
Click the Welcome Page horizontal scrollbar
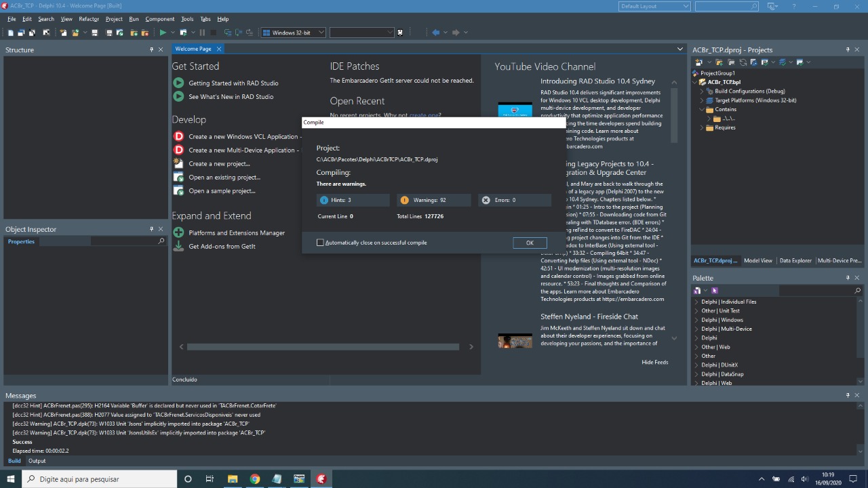pyautogui.click(x=323, y=346)
